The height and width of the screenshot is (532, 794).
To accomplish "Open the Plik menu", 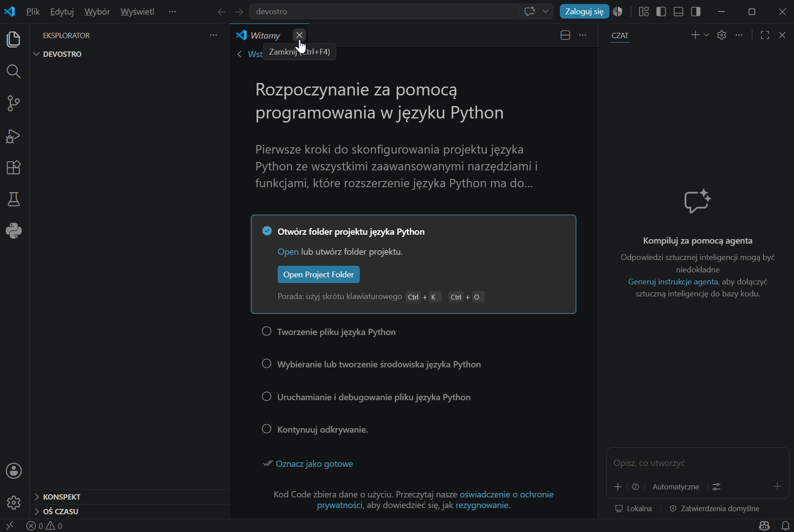I will [33, 12].
